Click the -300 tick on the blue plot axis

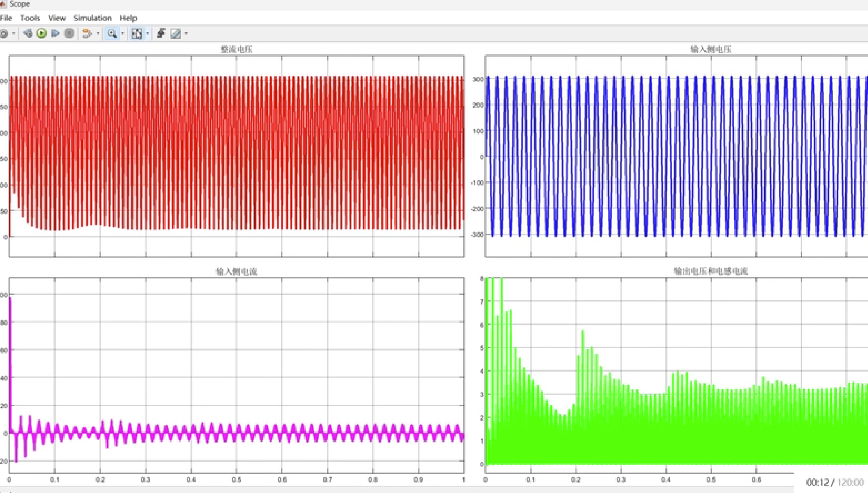pos(477,234)
